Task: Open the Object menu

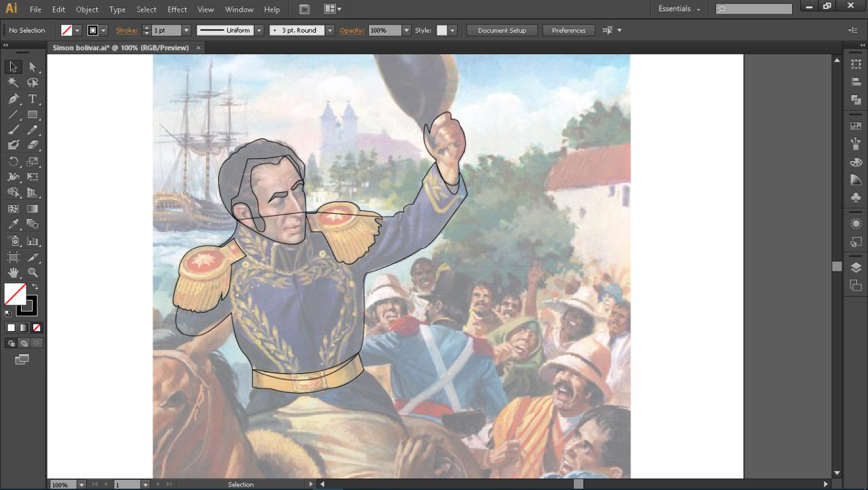Action: [x=87, y=10]
